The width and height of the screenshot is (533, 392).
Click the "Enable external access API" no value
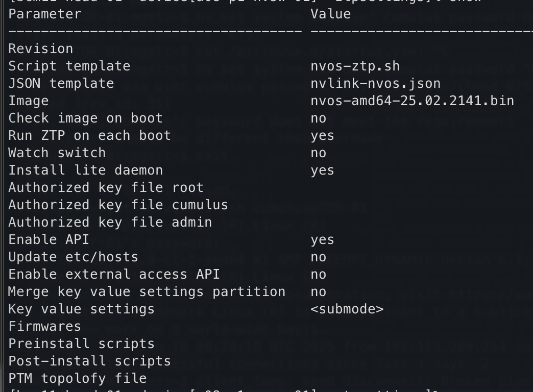[318, 275]
